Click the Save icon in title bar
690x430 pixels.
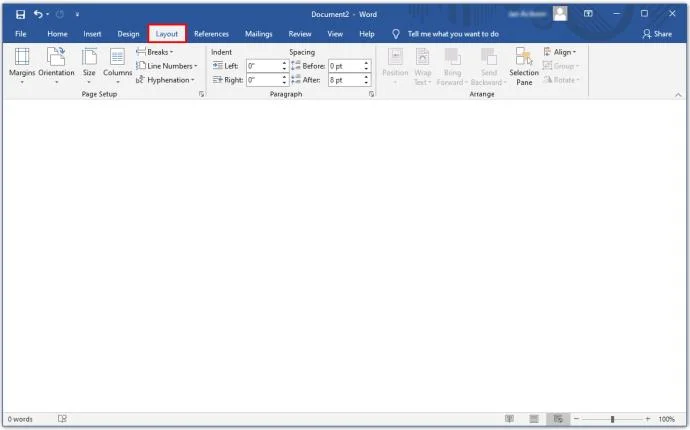[20, 15]
